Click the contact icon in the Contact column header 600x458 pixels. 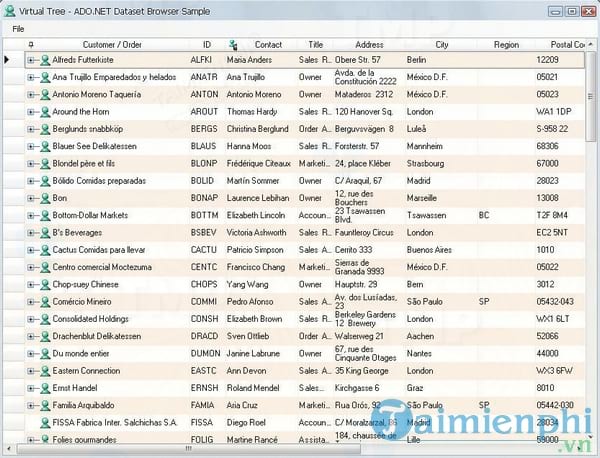pyautogui.click(x=233, y=44)
